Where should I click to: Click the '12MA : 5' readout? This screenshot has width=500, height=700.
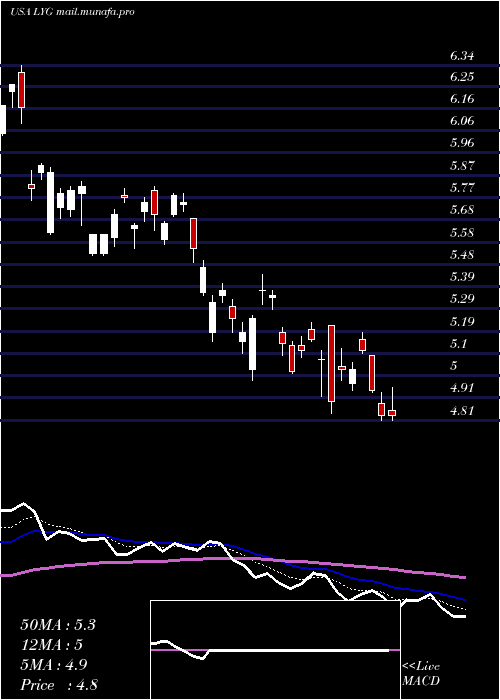[x=52, y=645]
